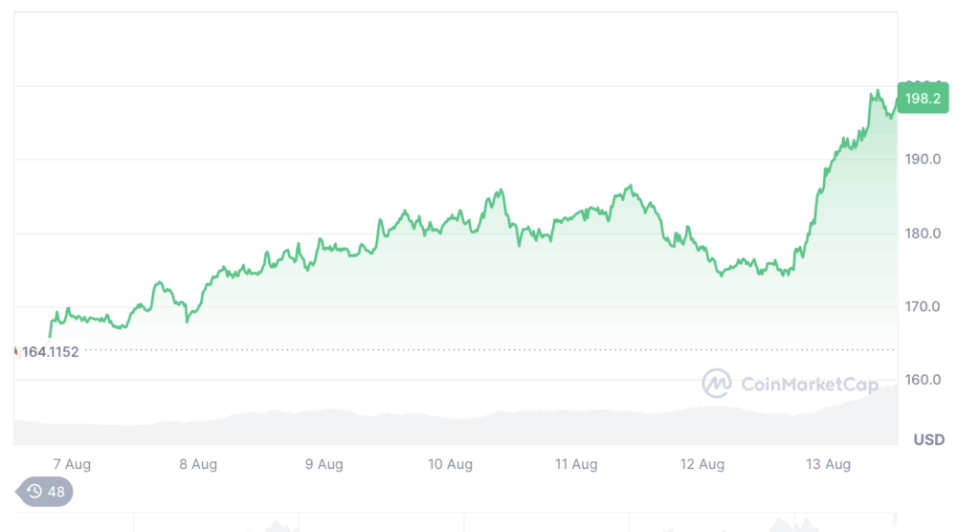The image size is (980, 532).
Task: Click the 170.0 price axis label
Action: click(923, 307)
